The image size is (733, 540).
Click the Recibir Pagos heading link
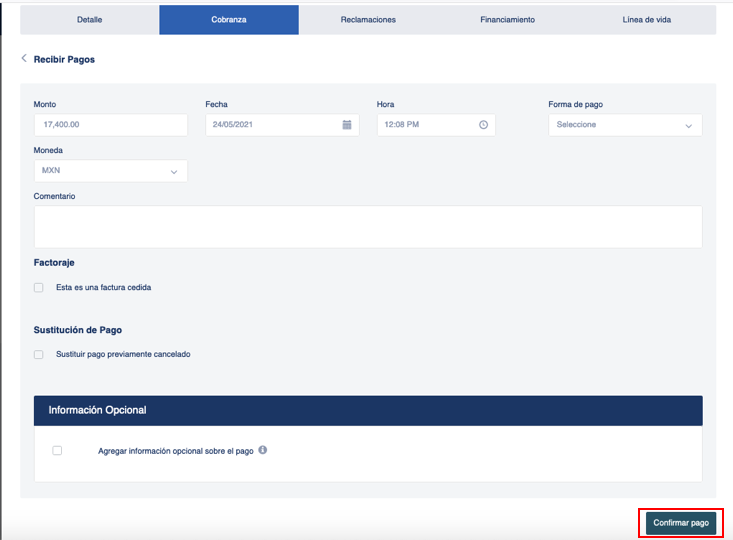[x=64, y=59]
